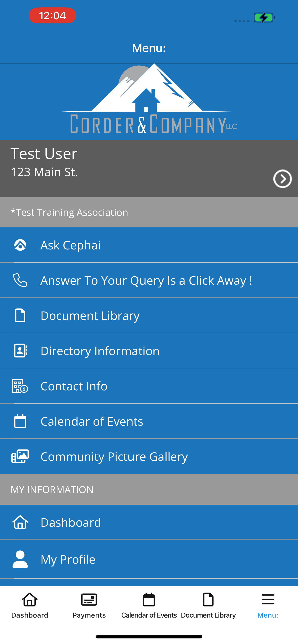Open Contact Info menu item
The width and height of the screenshot is (298, 644).
pos(149,386)
